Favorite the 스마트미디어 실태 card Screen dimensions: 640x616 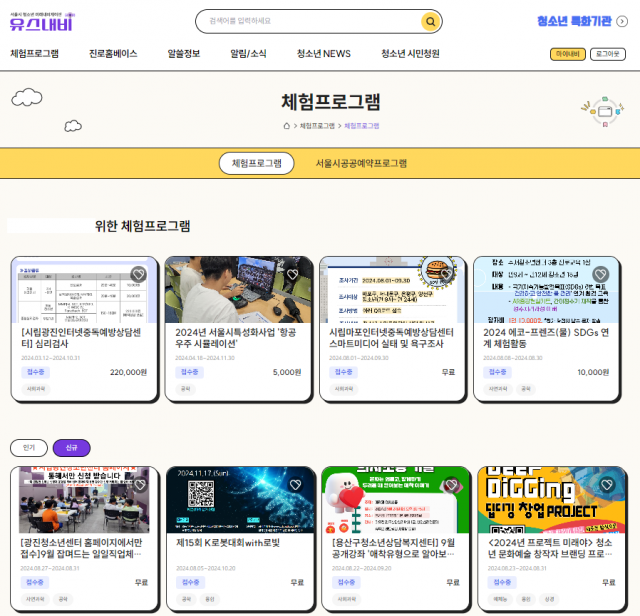[x=446, y=274]
